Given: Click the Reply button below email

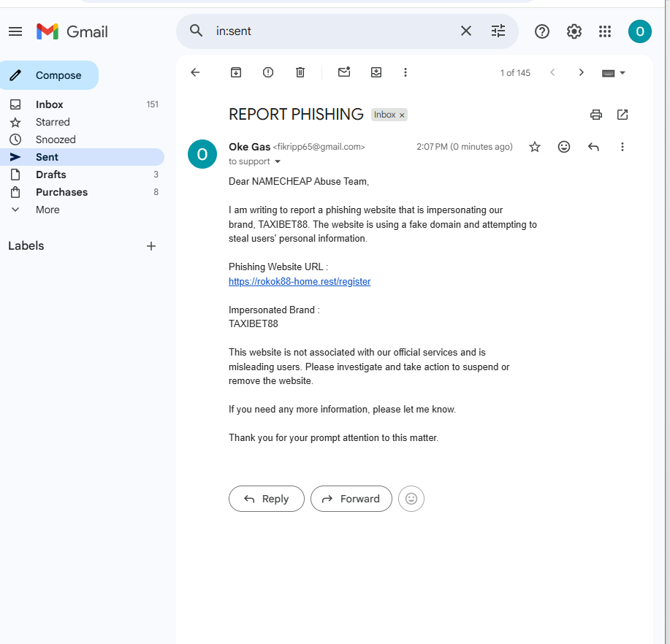Looking at the screenshot, I should 267,499.
